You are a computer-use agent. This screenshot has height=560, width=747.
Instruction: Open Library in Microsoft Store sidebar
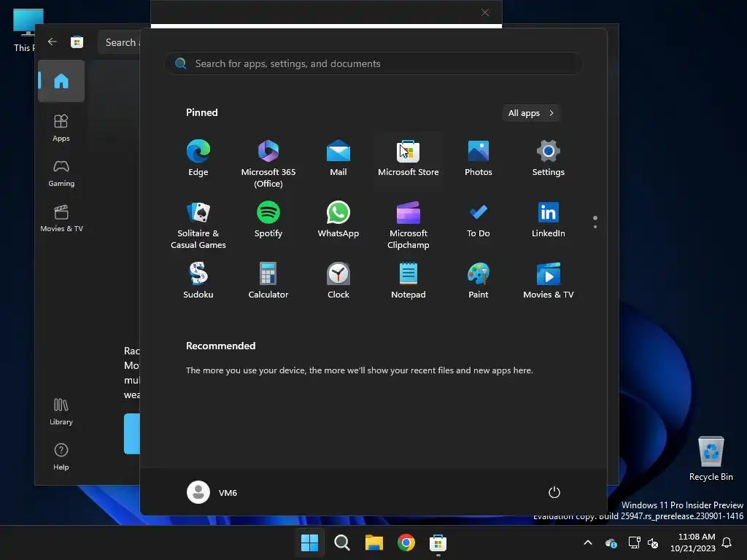click(x=61, y=411)
